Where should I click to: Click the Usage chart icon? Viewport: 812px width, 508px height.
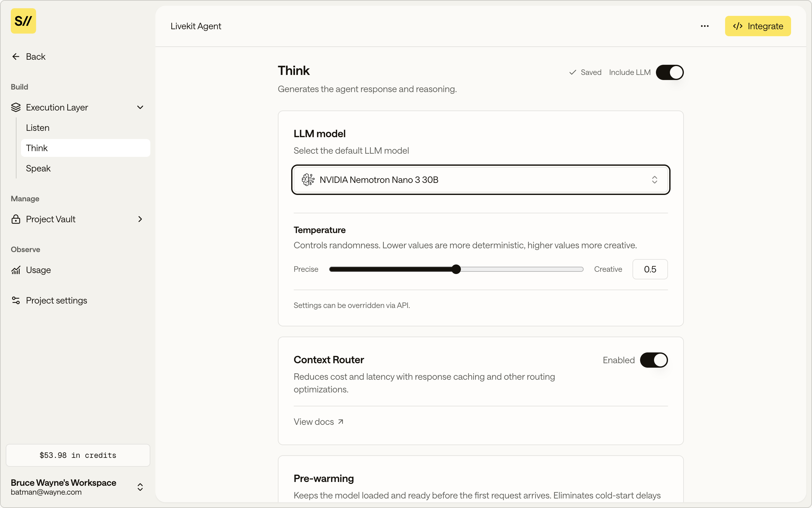[16, 270]
